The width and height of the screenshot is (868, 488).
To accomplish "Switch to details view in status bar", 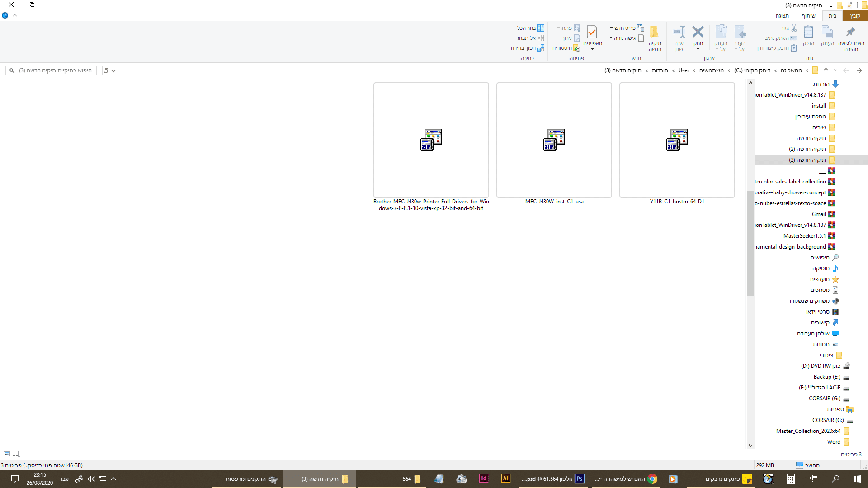I will pos(17,454).
